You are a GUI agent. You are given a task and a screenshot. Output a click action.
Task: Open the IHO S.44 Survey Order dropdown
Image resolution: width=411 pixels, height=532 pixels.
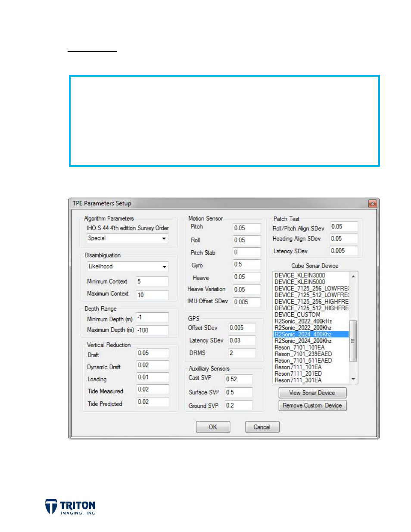[x=128, y=239]
